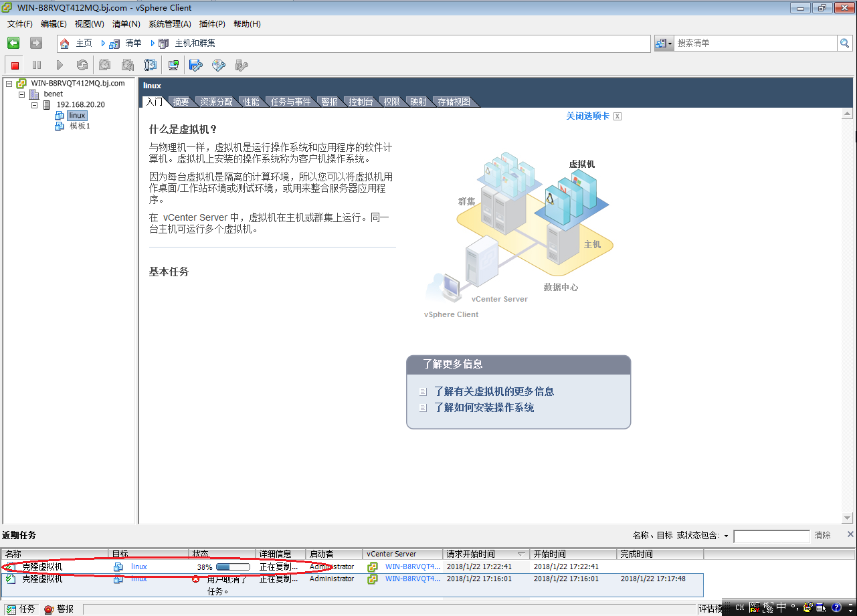Click vCenter Server link of 38% task

(x=412, y=567)
